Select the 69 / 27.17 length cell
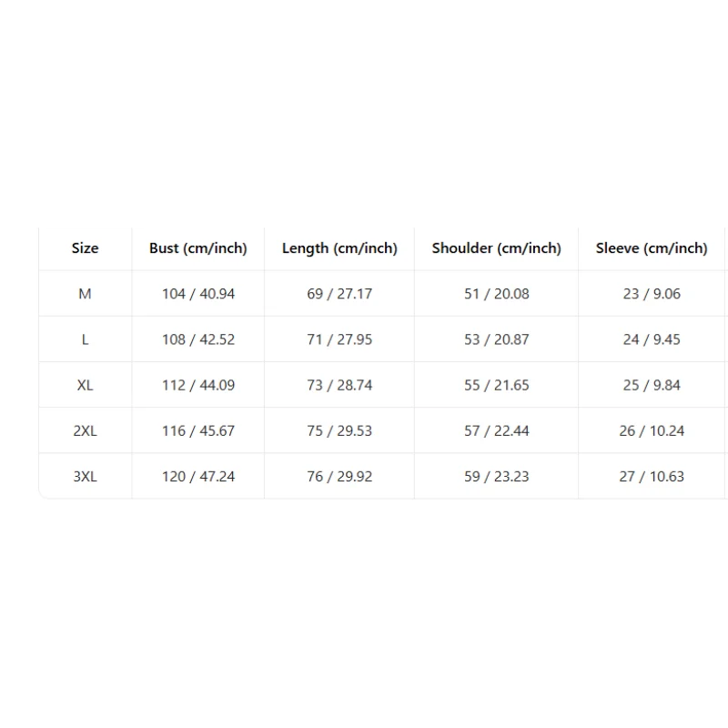 click(x=339, y=294)
